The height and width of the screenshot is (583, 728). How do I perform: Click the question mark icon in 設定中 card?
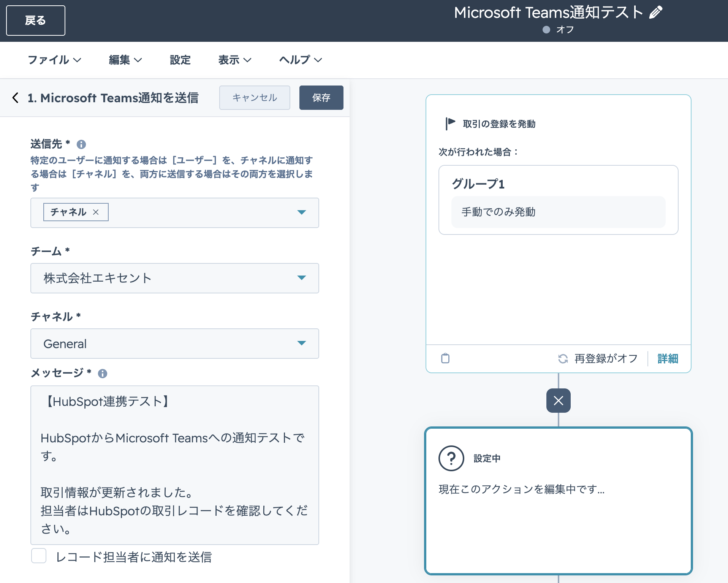coord(451,458)
